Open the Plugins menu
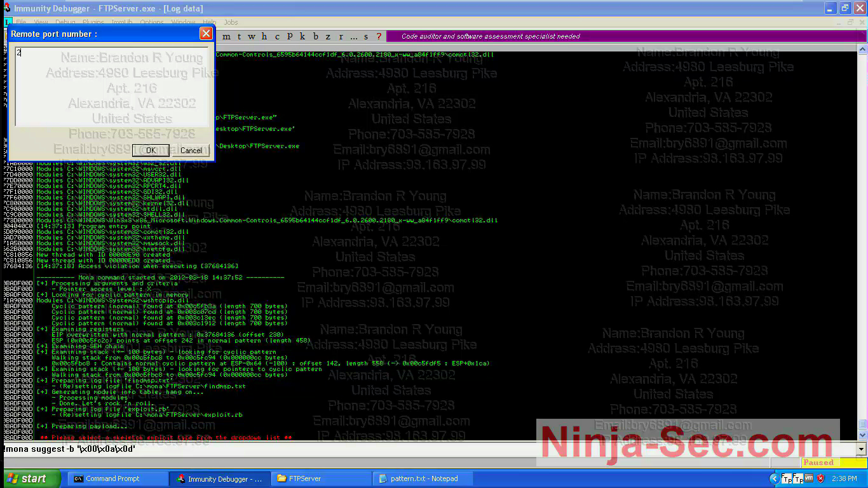Viewport: 868px width, 488px height. [93, 22]
